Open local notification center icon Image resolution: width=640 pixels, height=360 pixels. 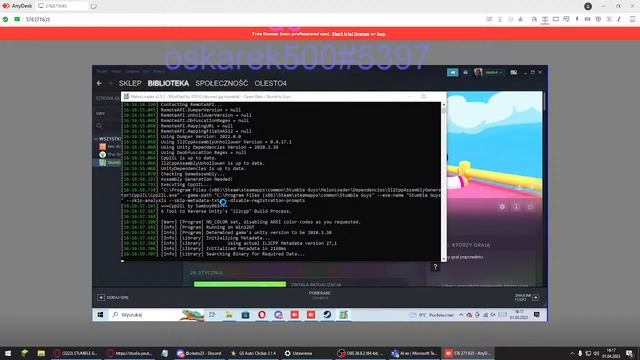click(x=629, y=353)
